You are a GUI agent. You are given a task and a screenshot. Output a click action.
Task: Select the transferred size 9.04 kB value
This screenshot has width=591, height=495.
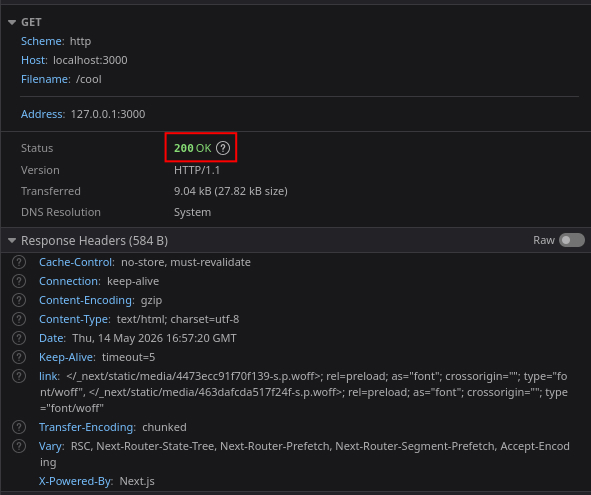pyautogui.click(x=231, y=191)
